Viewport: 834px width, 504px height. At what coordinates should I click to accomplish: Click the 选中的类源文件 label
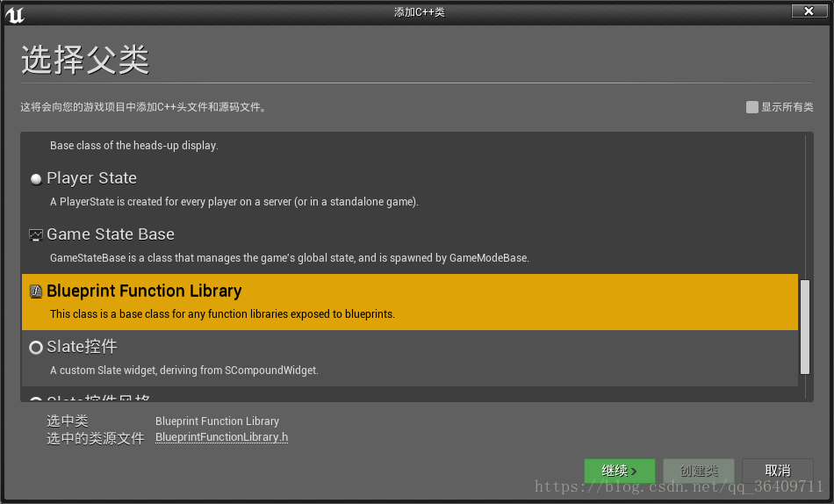point(96,438)
